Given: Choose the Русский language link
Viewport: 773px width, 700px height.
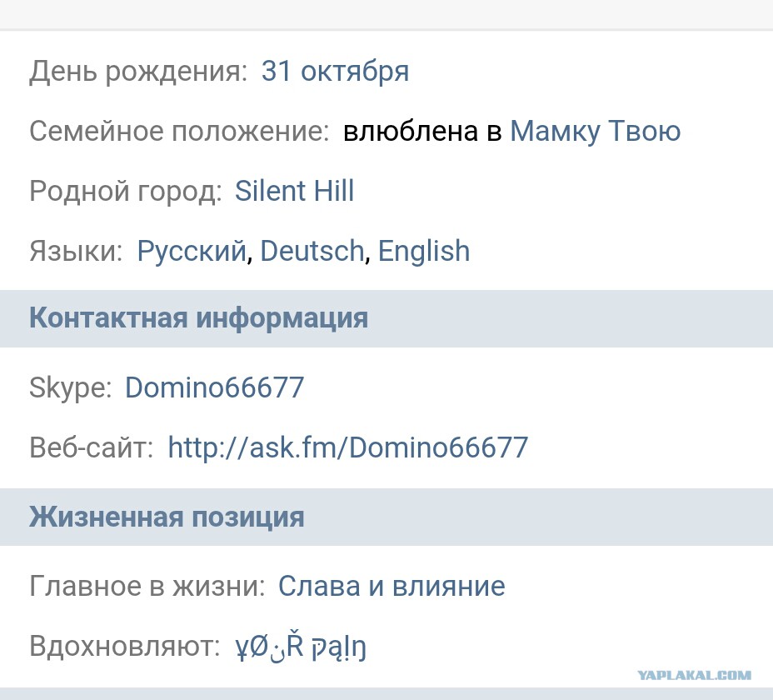Looking at the screenshot, I should [192, 251].
